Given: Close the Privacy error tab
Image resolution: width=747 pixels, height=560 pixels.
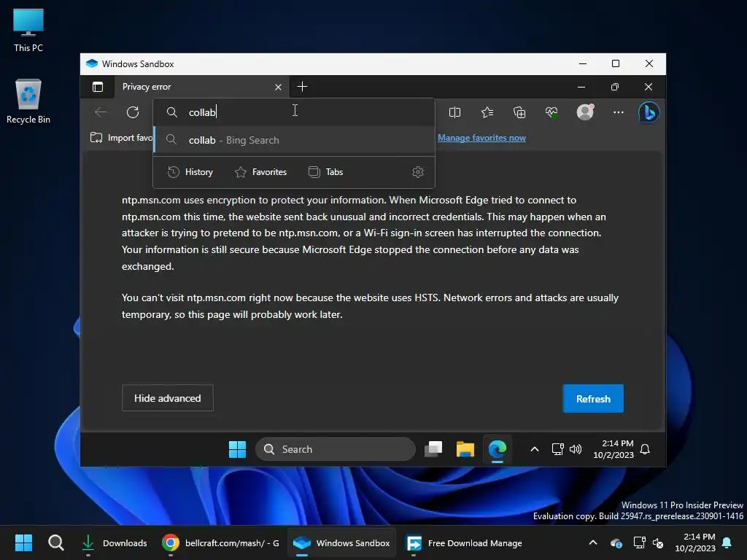Looking at the screenshot, I should [x=278, y=87].
